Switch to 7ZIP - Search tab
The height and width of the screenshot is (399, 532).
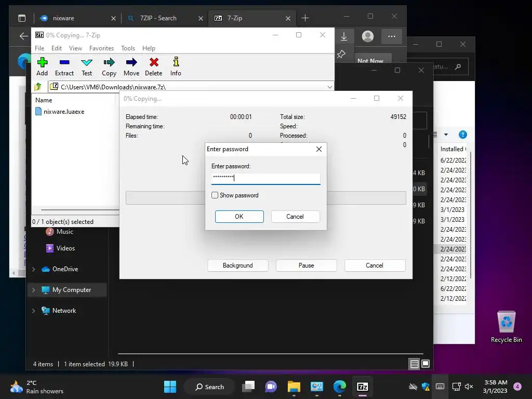pyautogui.click(x=164, y=18)
